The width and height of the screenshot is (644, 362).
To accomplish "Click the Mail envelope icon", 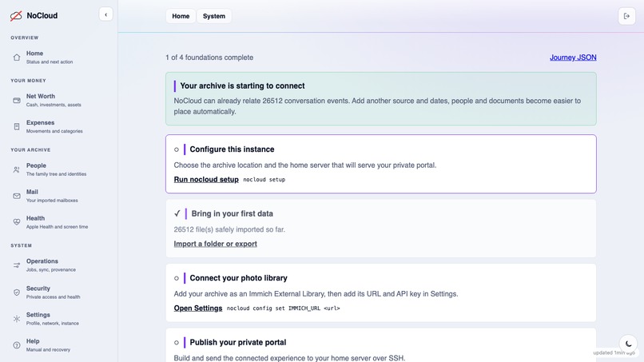I will (x=17, y=196).
